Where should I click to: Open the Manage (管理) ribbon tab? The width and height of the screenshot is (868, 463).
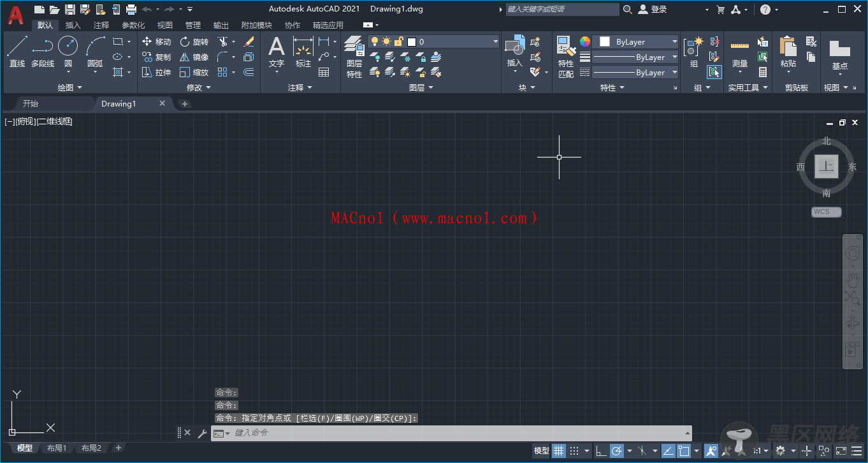[193, 25]
